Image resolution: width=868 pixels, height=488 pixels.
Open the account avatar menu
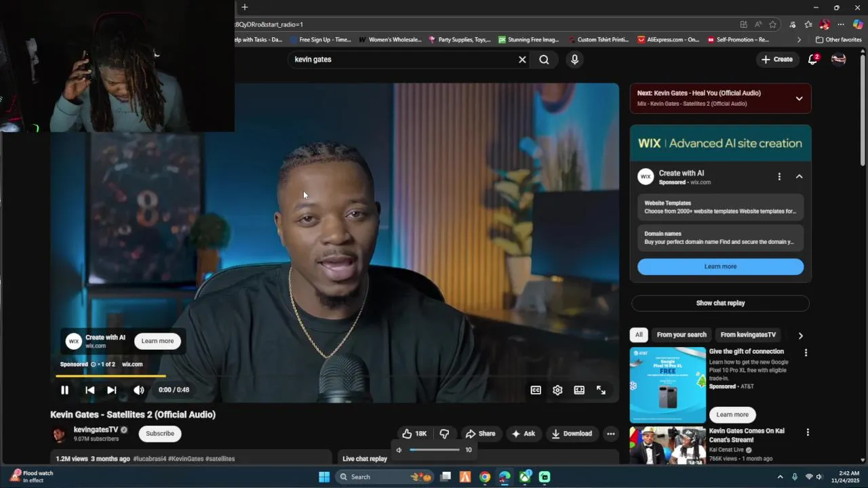839,60
